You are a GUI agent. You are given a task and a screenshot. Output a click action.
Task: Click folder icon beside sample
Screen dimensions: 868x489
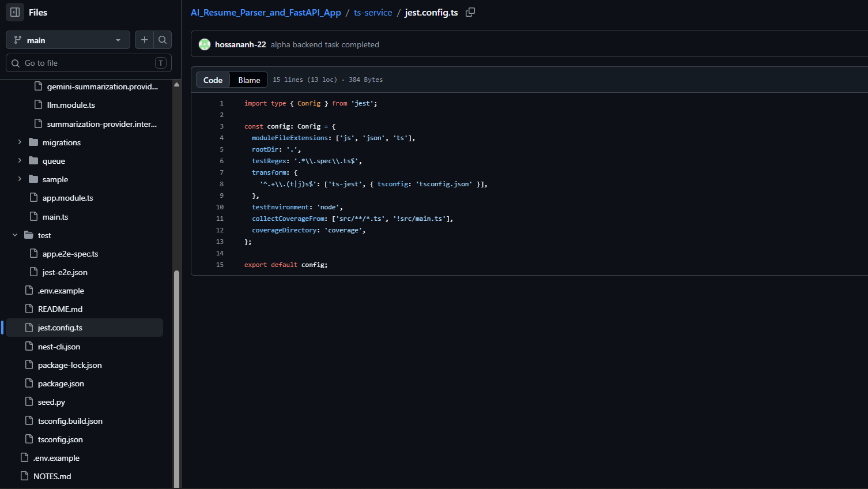(x=33, y=179)
